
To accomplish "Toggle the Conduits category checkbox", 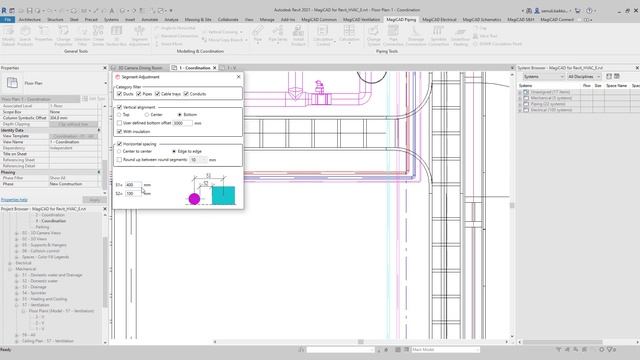I will coord(186,94).
